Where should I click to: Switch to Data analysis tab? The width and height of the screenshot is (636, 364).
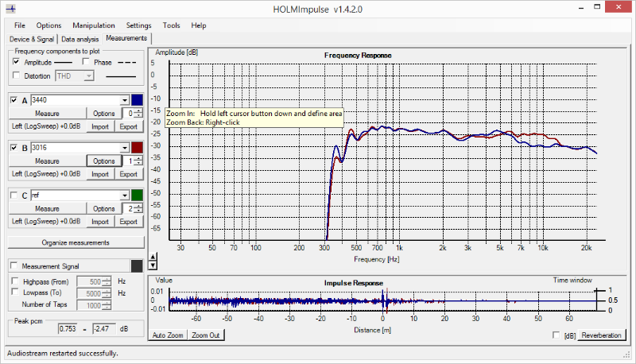pyautogui.click(x=80, y=39)
